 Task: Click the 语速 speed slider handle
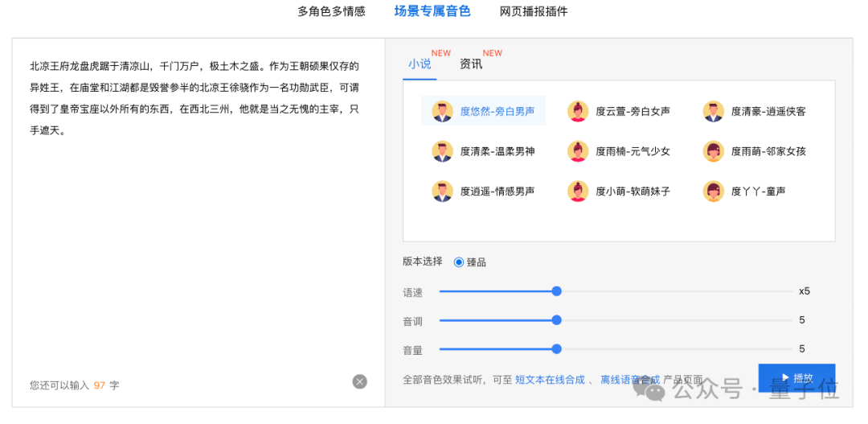(x=557, y=291)
